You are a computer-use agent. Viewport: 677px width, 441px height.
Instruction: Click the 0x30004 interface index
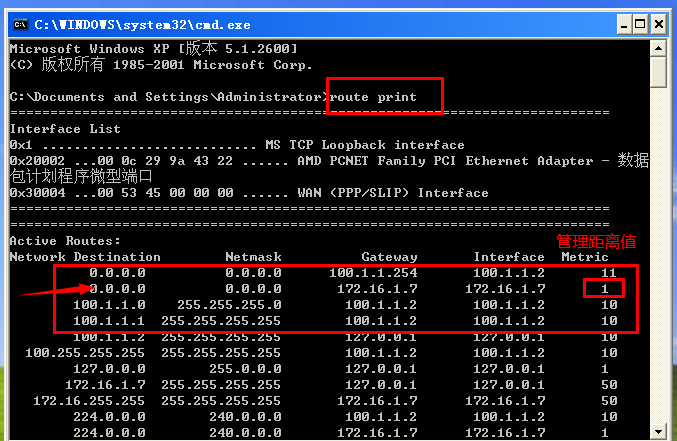click(37, 193)
